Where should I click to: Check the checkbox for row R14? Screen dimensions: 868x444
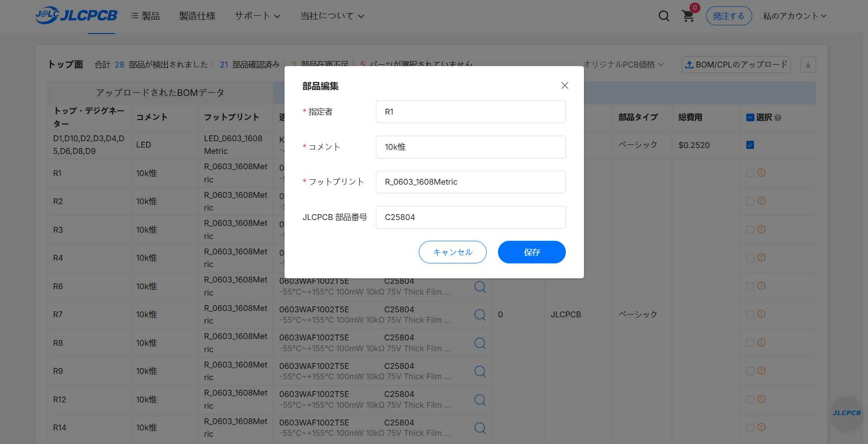[750, 428]
